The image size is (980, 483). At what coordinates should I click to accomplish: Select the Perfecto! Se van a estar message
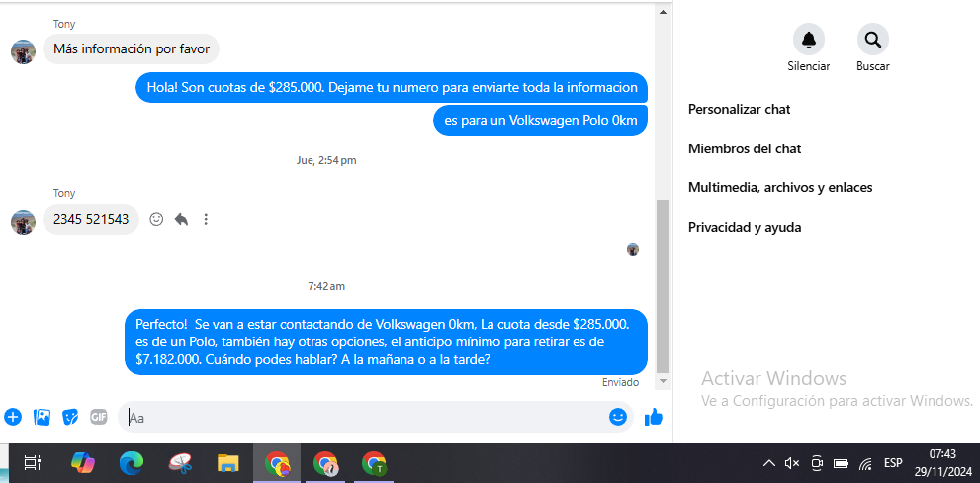coord(387,342)
